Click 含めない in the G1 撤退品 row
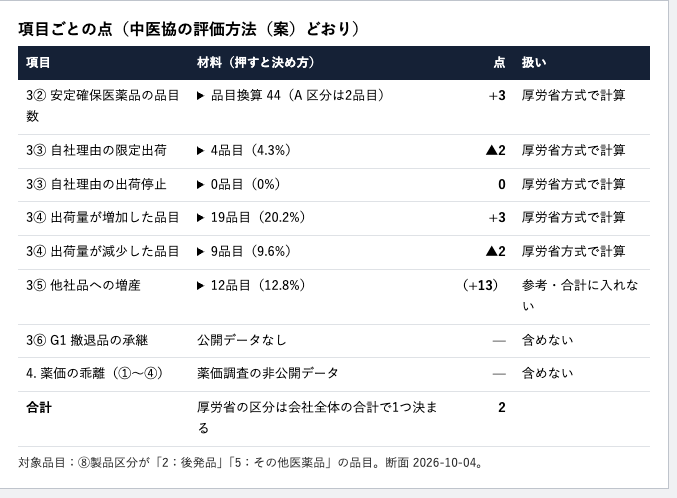This screenshot has width=677, height=498. pos(547,340)
